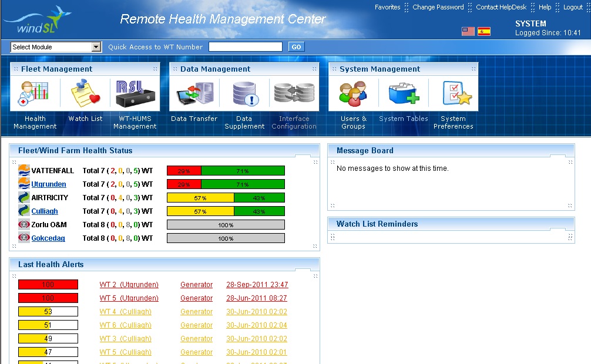
Task: Open Contact HelpDesk
Action: [501, 7]
